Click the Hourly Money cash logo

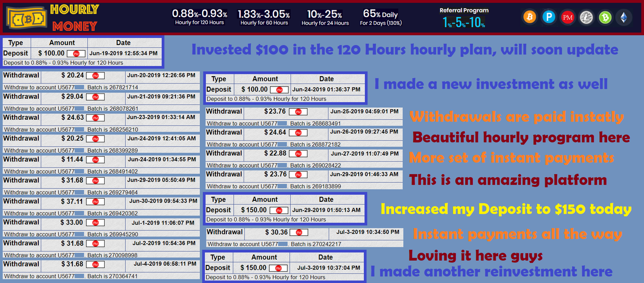[x=26, y=17]
